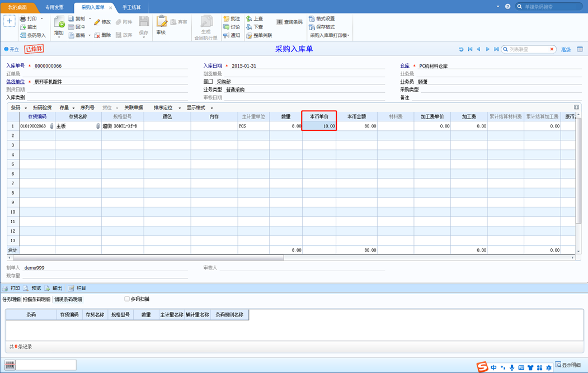
Task: Click the 输出 export icon in top toolbar
Action: click(23, 27)
